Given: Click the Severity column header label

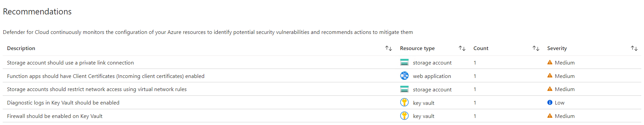Looking at the screenshot, I should [557, 48].
